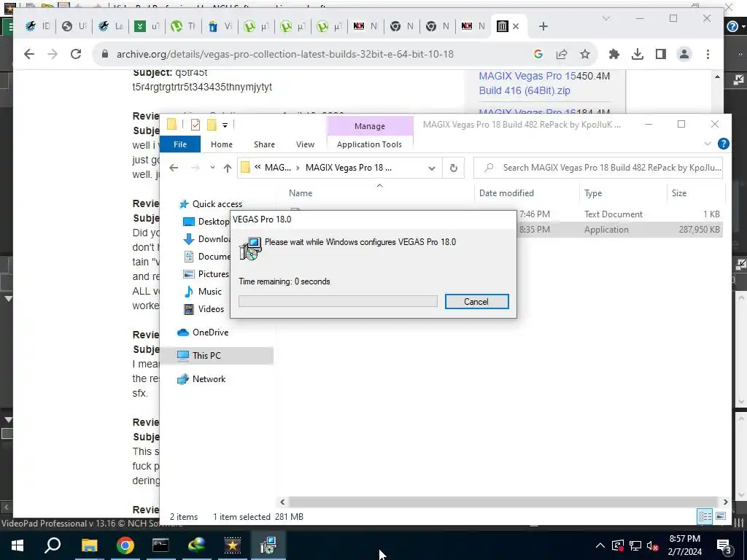Click the Manage contextual tab
Image resolution: width=747 pixels, height=560 pixels.
pos(370,126)
